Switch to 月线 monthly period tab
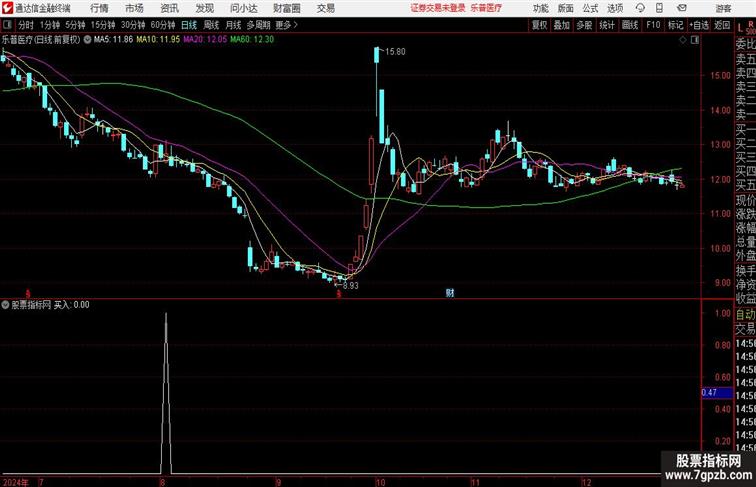The height and width of the screenshot is (487, 756). (x=233, y=25)
